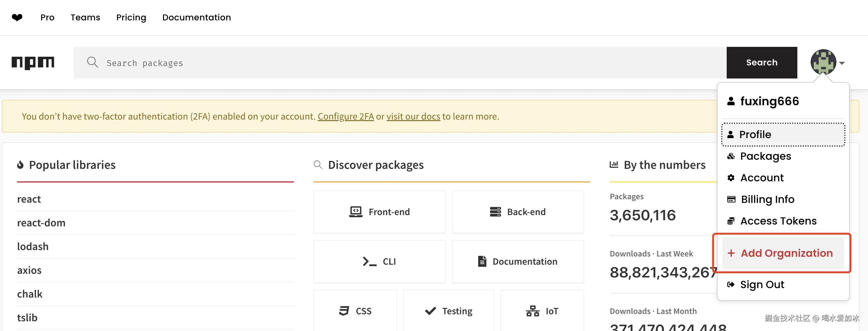This screenshot has width=868, height=331.
Task: Click the heart icon in top bar
Action: [x=17, y=18]
